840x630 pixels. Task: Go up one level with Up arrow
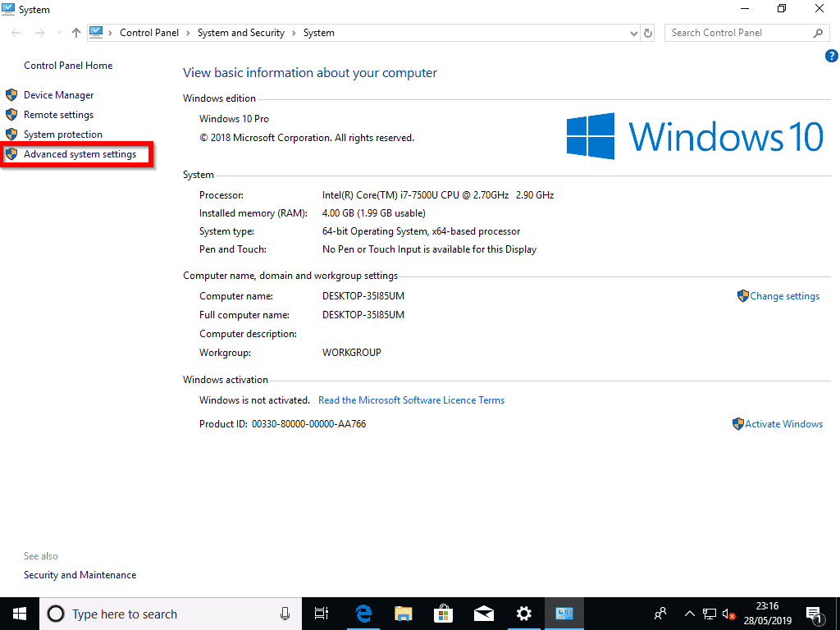76,33
